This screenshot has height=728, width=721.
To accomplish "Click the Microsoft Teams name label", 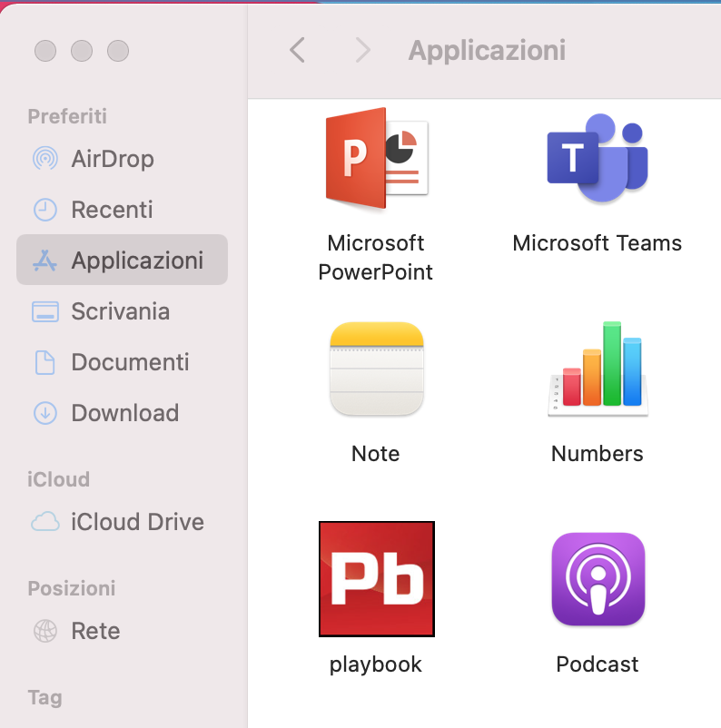I will [x=598, y=243].
